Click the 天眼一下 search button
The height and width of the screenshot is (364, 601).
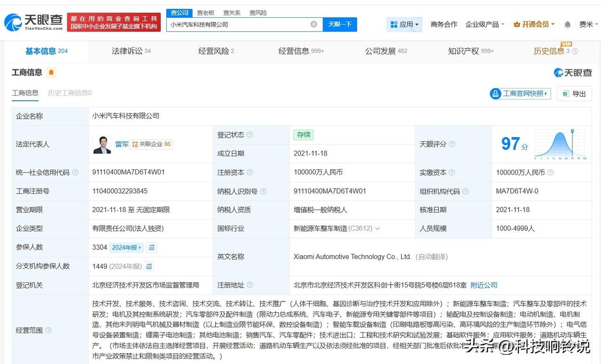click(x=340, y=24)
